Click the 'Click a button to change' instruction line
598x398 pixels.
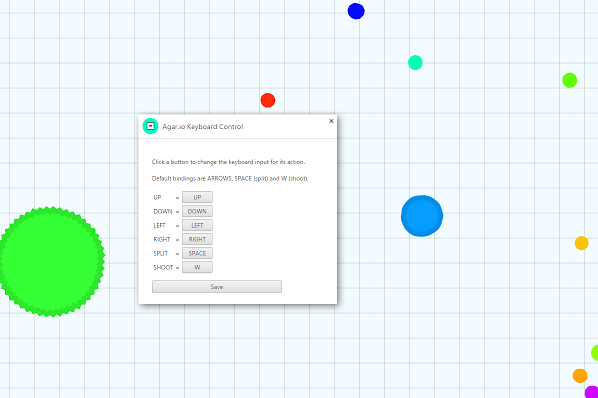point(228,162)
